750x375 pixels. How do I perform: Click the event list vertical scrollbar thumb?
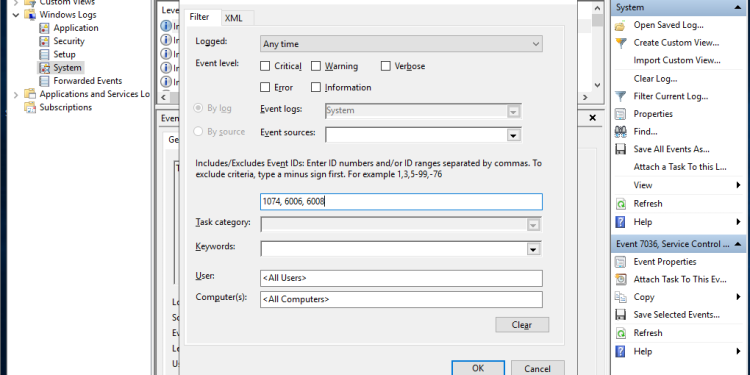597,20
